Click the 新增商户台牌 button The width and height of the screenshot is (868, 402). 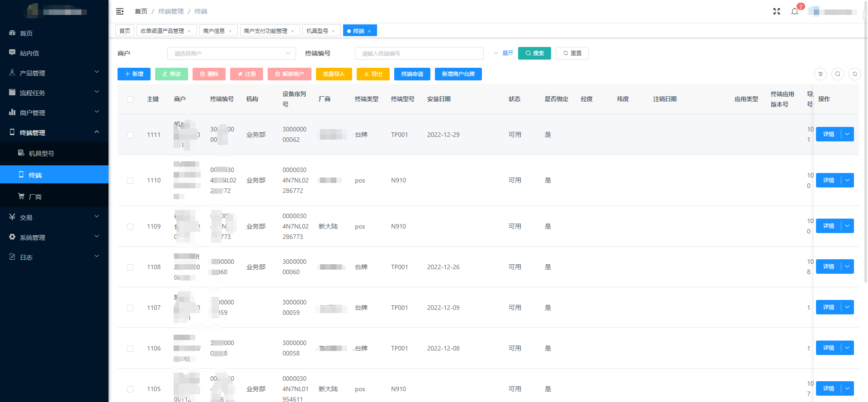pos(458,74)
